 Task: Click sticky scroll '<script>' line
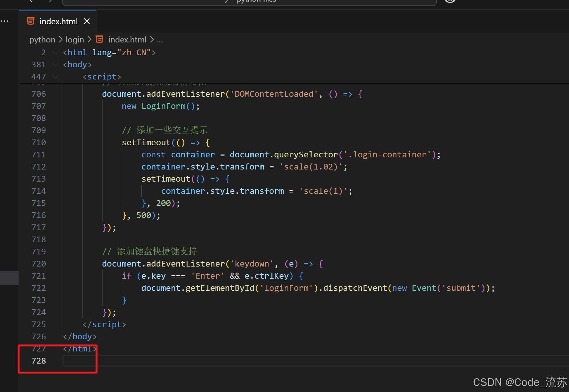click(x=102, y=77)
